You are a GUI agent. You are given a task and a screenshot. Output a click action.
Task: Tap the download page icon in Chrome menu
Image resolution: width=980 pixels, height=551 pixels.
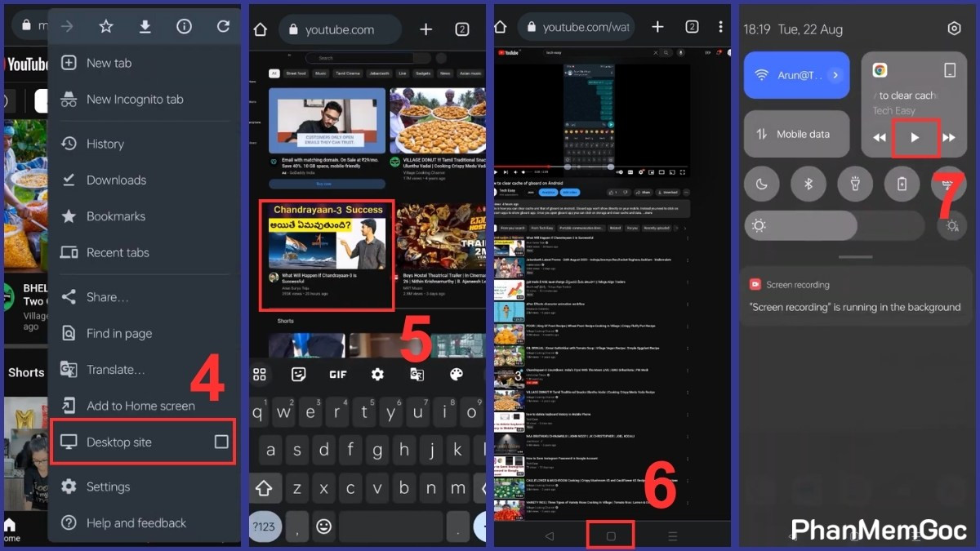[145, 27]
